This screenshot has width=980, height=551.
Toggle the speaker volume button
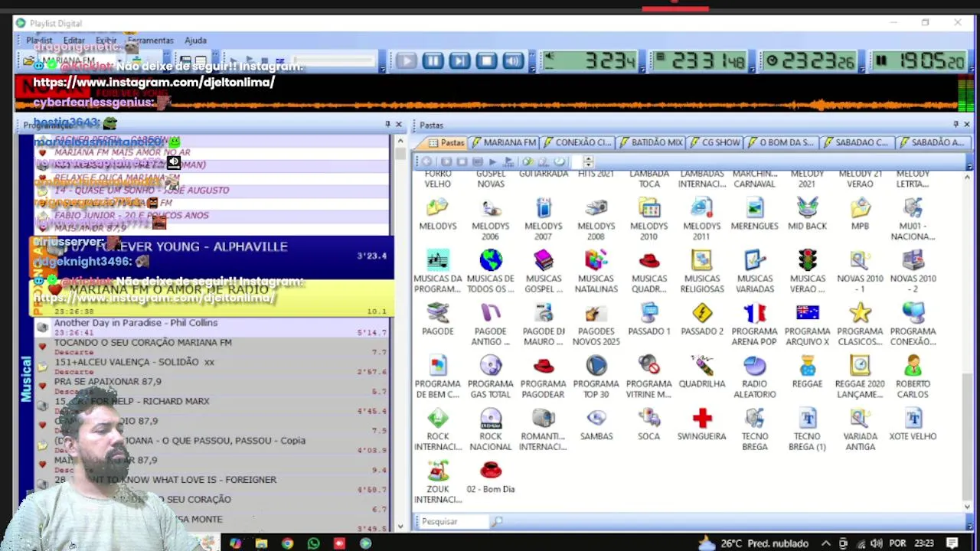tap(513, 61)
